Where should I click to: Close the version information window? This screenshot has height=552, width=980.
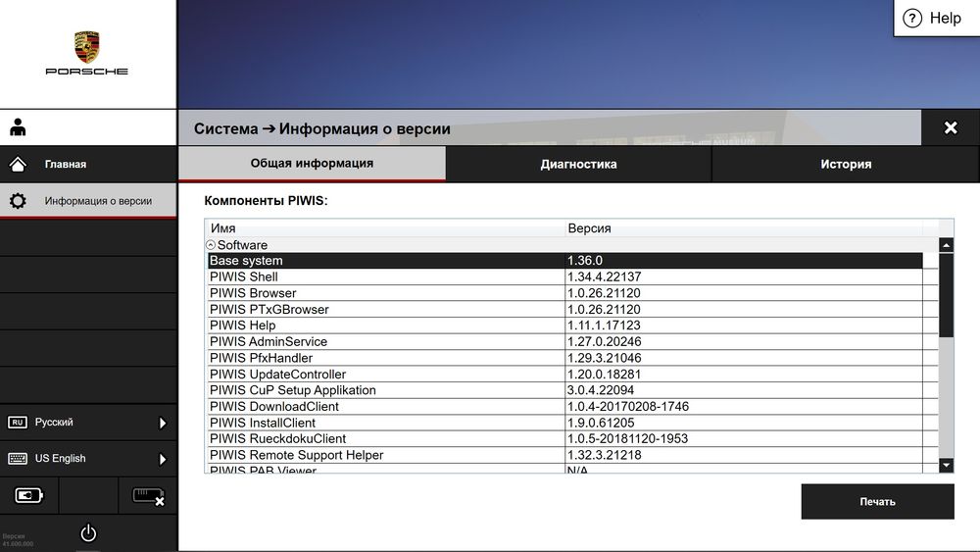(951, 127)
